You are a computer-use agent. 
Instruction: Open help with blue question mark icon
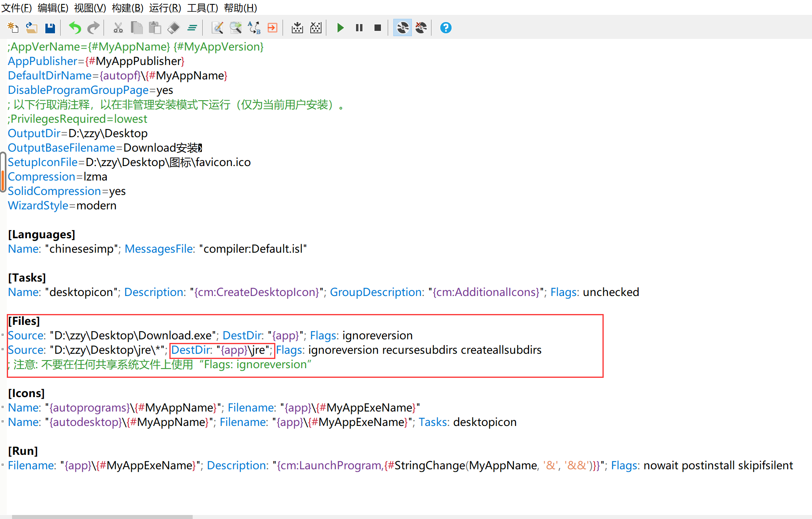pos(446,28)
